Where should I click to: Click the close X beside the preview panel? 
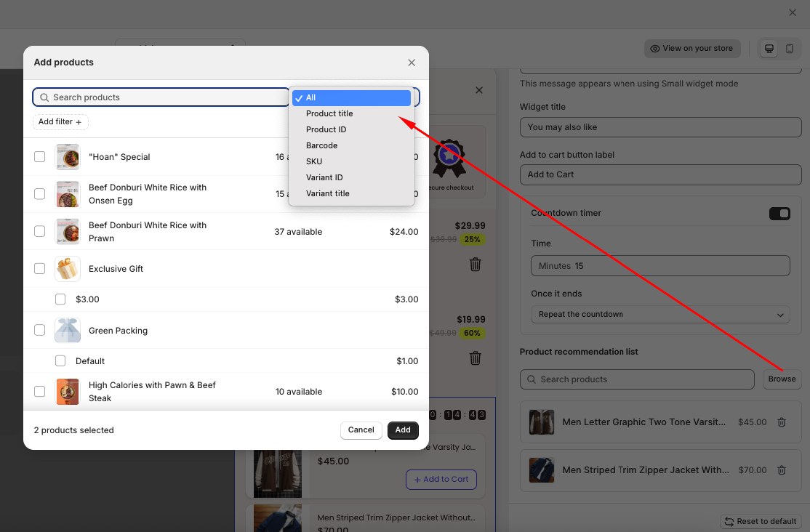point(479,90)
